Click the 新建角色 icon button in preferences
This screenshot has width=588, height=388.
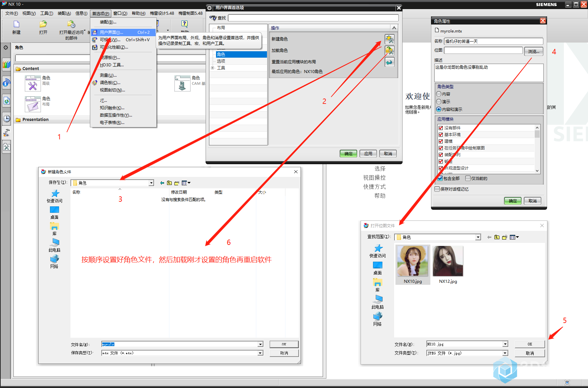(x=389, y=39)
